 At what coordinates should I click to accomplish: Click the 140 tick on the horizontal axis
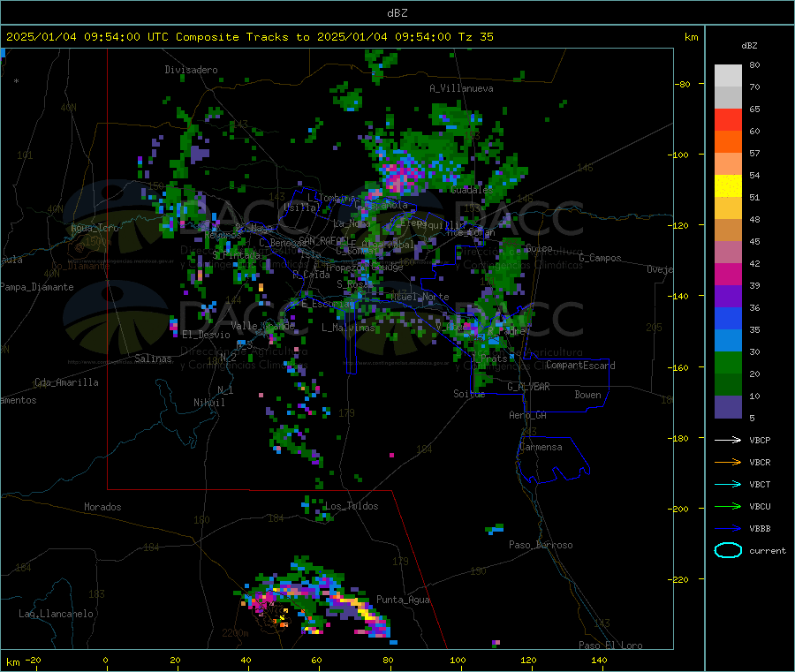click(599, 661)
